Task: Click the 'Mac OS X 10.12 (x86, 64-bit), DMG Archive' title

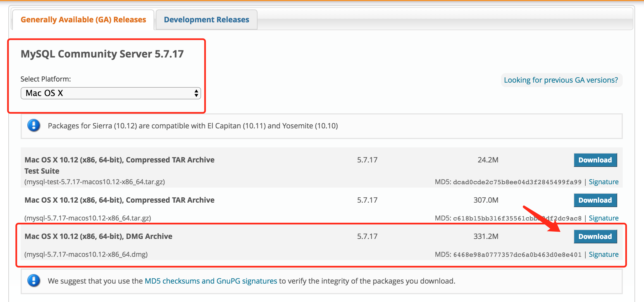Action: (98, 236)
